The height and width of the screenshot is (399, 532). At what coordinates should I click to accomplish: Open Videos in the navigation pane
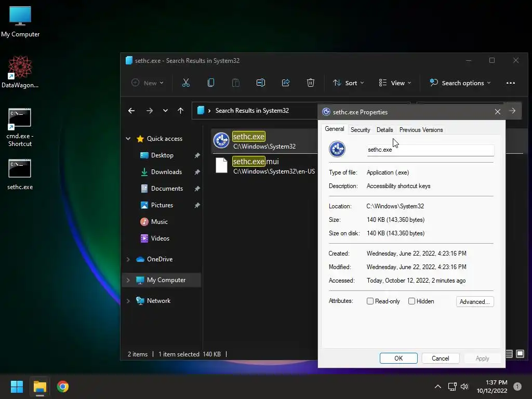(160, 238)
